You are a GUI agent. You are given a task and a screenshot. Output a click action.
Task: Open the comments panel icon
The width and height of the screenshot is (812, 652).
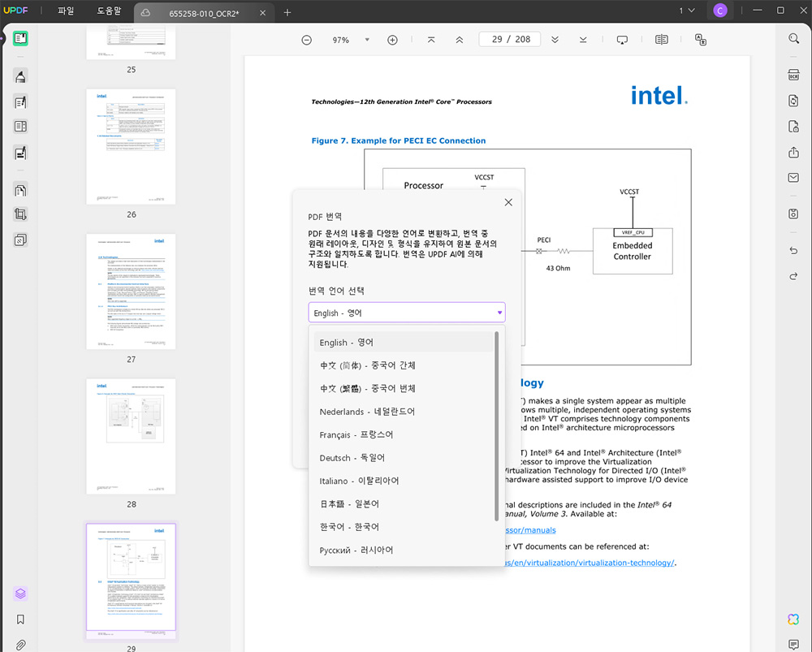[x=793, y=645]
